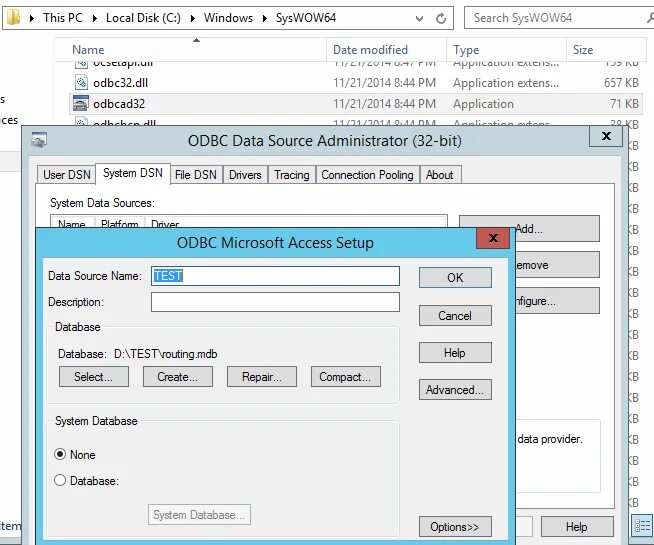
Task: Click Add... in ODBC Administrator window
Action: (x=529, y=229)
